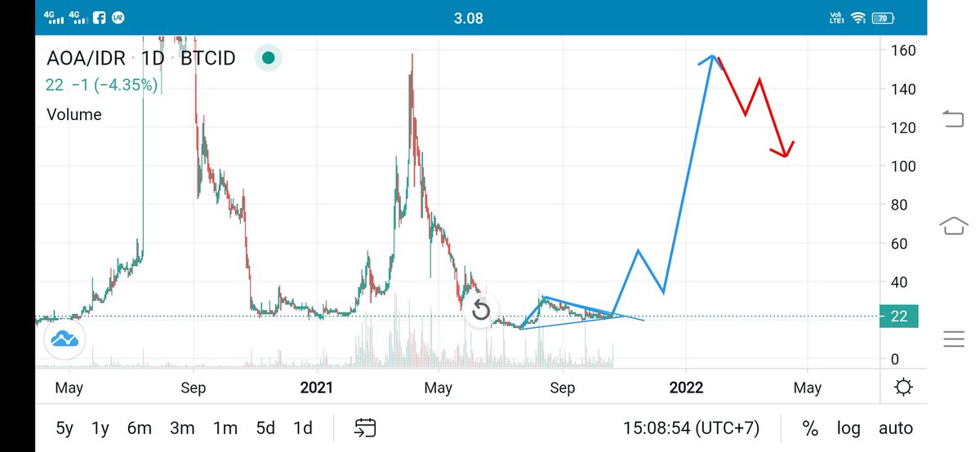Tap the price change text −1 (−4.35%)

pyautogui.click(x=114, y=84)
